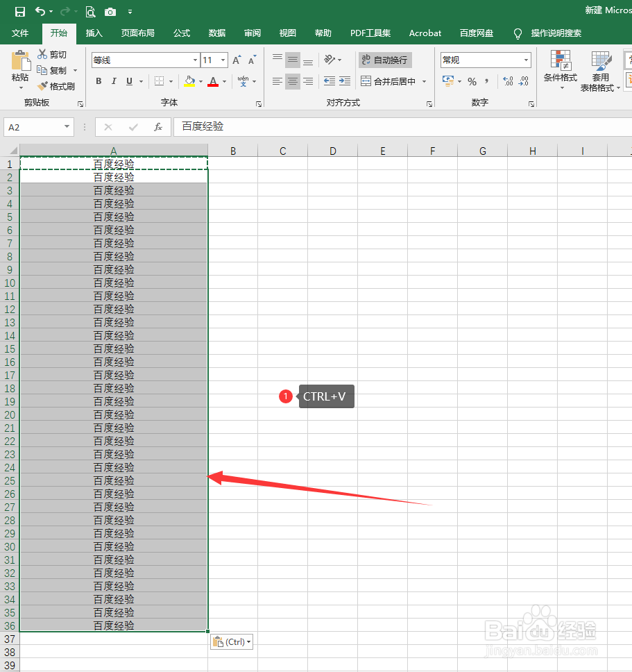Click the orientation text-angle icon

[x=329, y=60]
